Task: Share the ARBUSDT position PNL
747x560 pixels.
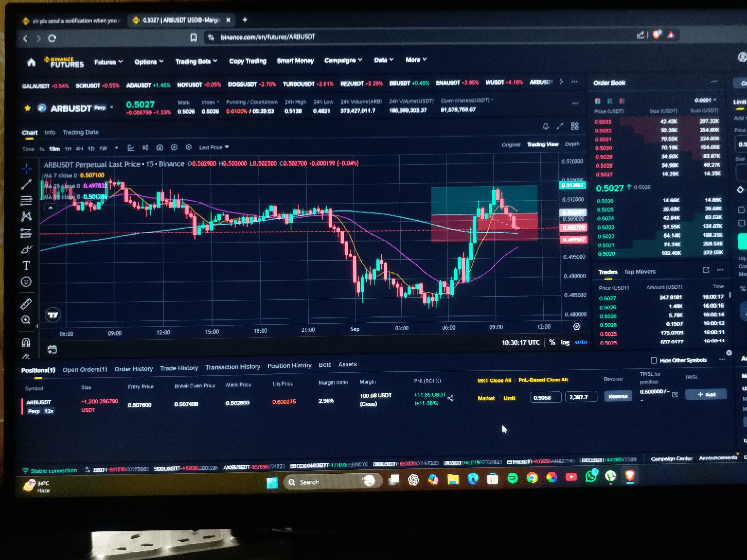Action: (x=450, y=398)
